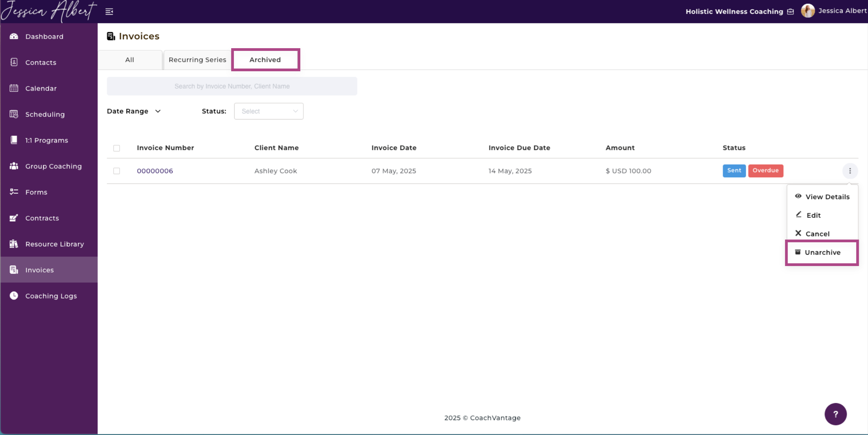Switch to the All invoices tab
868x435 pixels.
coord(130,60)
